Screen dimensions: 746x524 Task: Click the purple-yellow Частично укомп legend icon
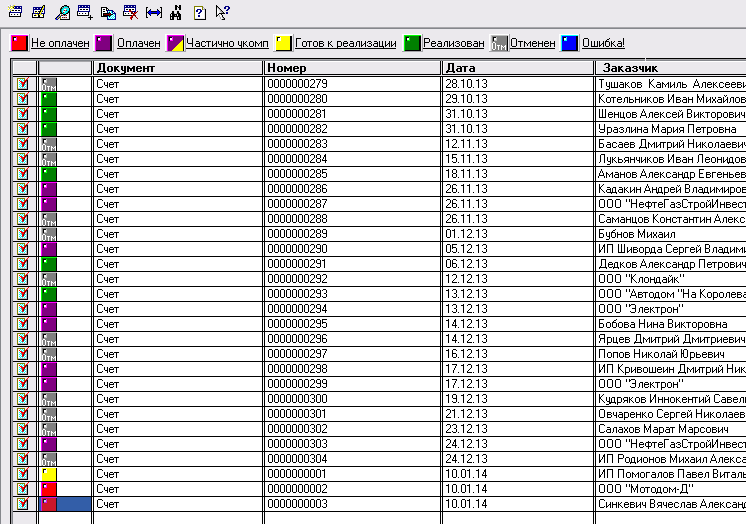(x=176, y=43)
